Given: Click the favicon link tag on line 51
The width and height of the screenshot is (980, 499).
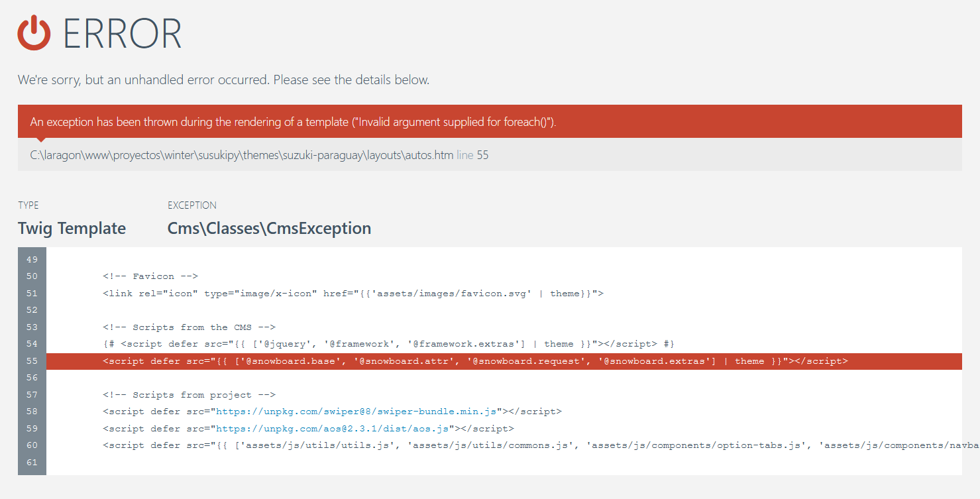Looking at the screenshot, I should (x=353, y=294).
